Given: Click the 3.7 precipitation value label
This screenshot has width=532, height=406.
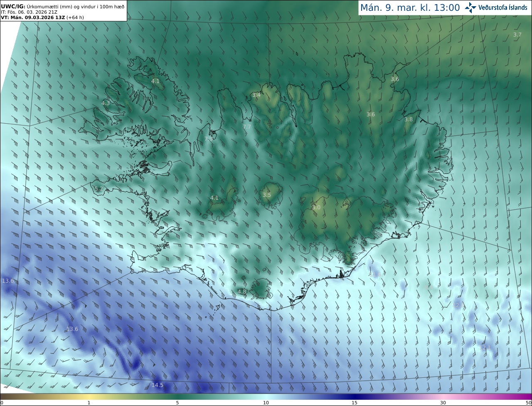Looking at the screenshot, I should (x=517, y=35).
